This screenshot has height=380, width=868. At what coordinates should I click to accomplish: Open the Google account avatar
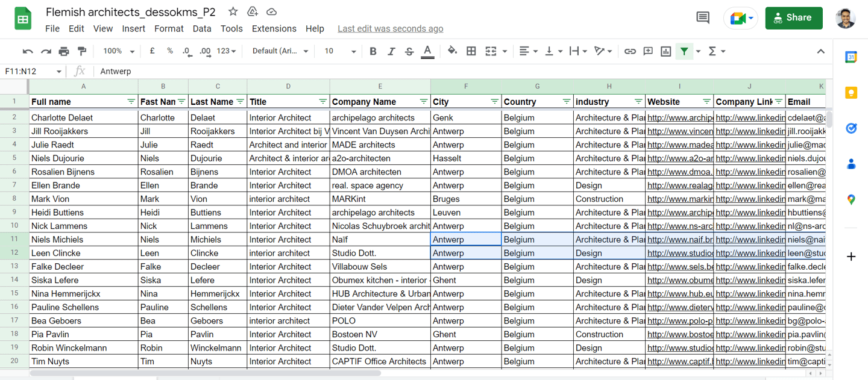point(846,18)
